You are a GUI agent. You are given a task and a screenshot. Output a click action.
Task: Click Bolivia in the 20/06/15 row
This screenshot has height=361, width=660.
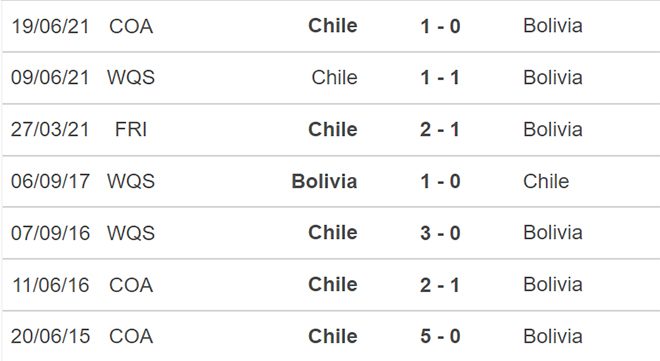[553, 336]
